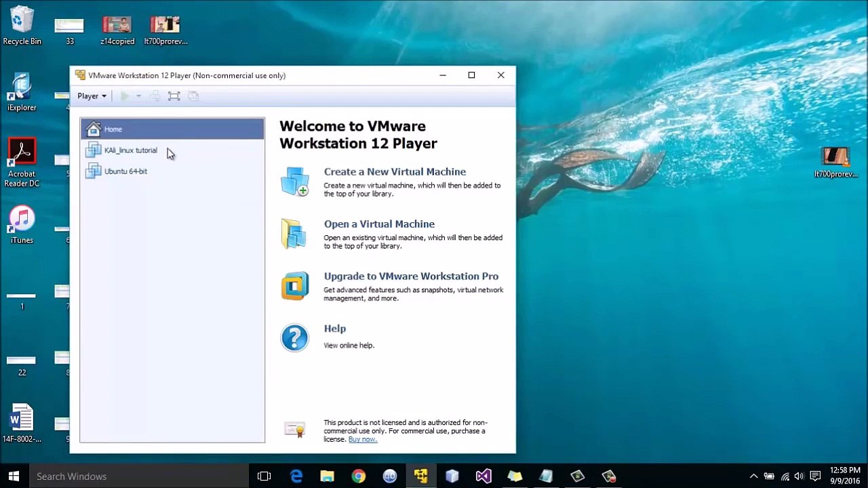Click Create a New Virtual Machine
Viewport: 868px width, 488px height.
[395, 172]
